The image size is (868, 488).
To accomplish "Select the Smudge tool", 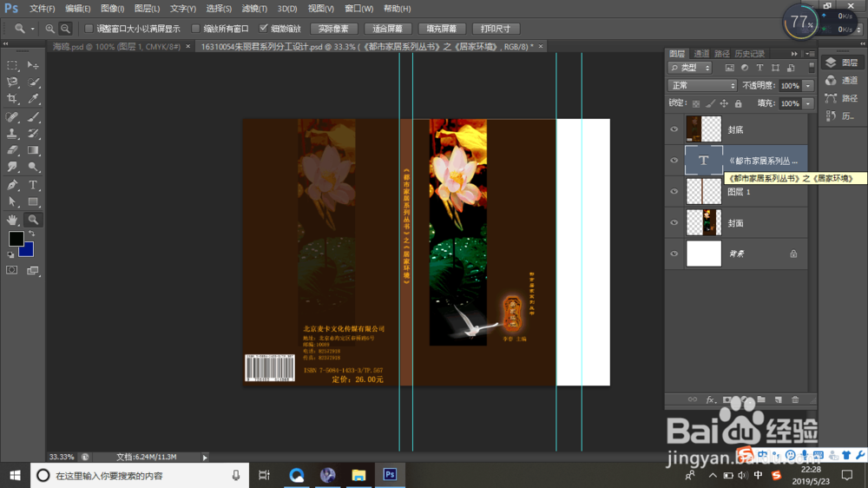I will (x=11, y=167).
